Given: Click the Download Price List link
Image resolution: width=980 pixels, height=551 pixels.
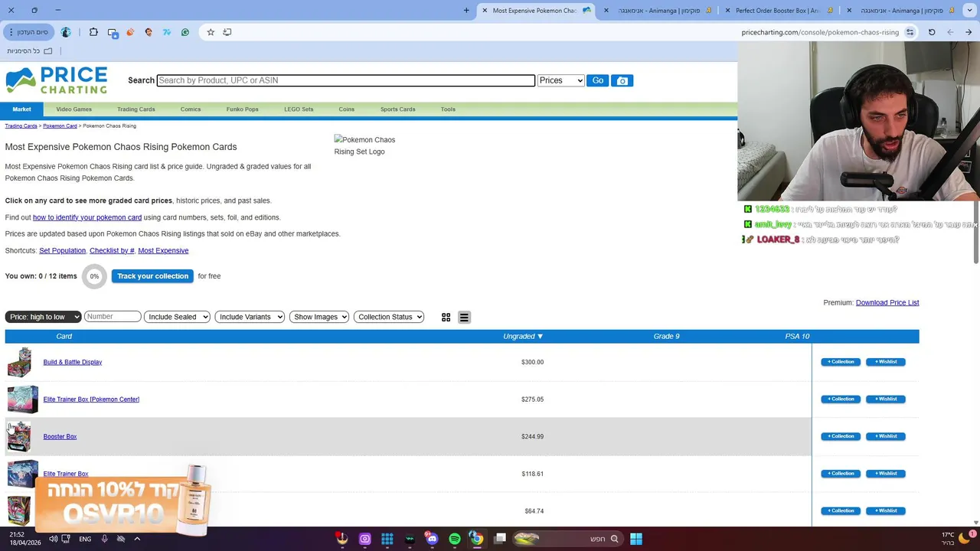Looking at the screenshot, I should 887,302.
